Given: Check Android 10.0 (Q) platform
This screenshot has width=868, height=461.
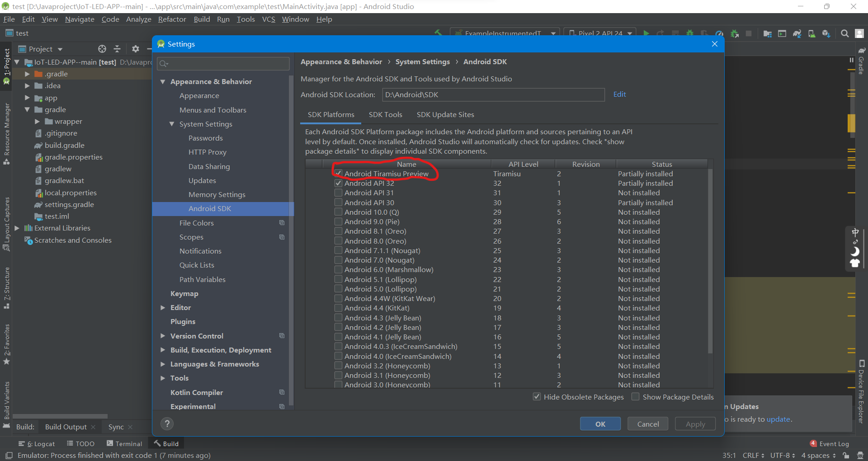Looking at the screenshot, I should click(338, 212).
